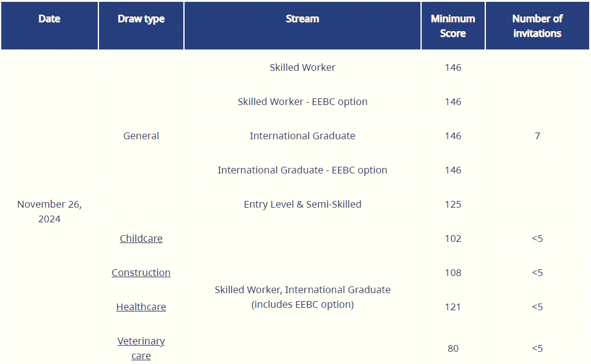Select the International Graduate stream cell
This screenshot has height=364, width=591.
(303, 136)
